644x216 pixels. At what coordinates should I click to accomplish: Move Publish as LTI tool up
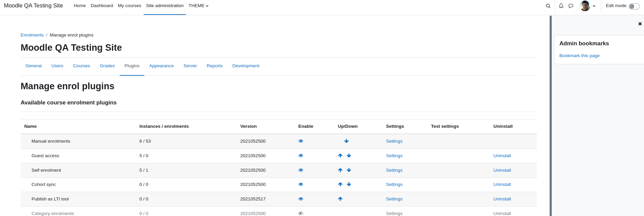[340, 199]
